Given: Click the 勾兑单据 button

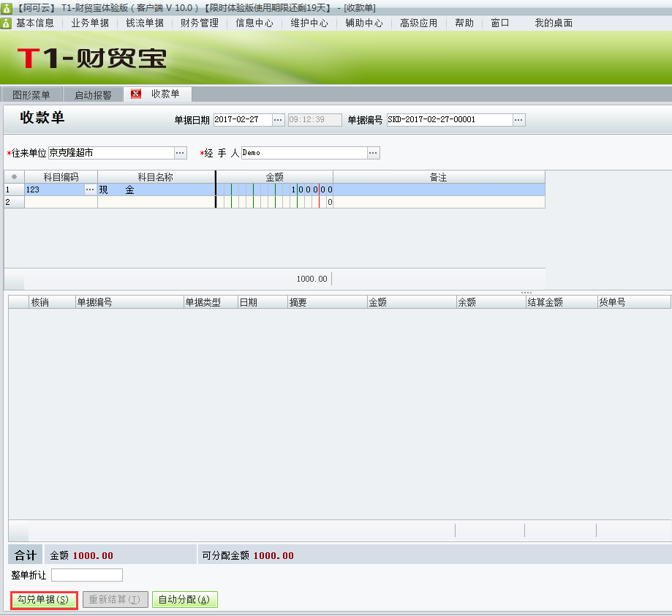Looking at the screenshot, I should coord(42,599).
